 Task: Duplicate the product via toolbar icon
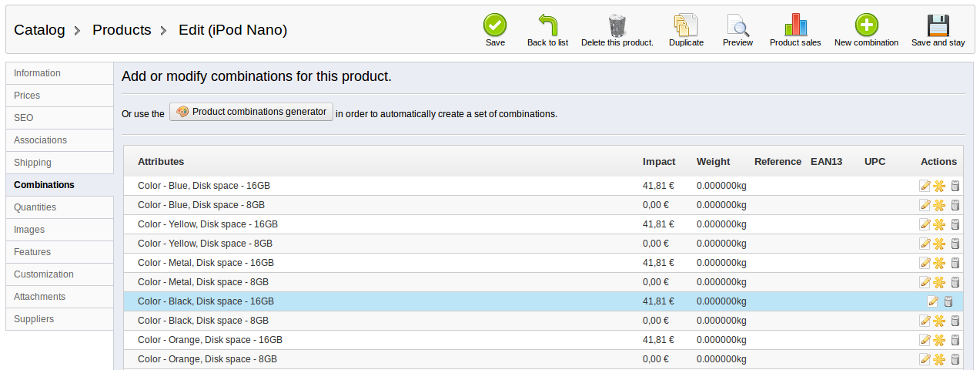coord(686,25)
